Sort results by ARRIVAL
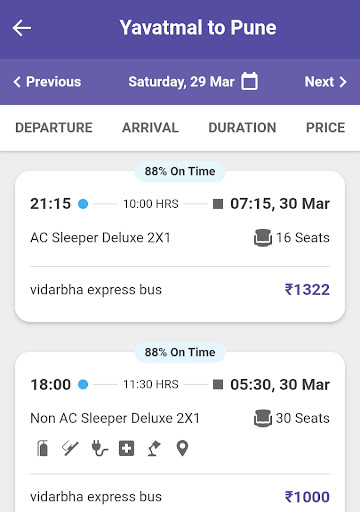The image size is (360, 512). click(x=150, y=128)
